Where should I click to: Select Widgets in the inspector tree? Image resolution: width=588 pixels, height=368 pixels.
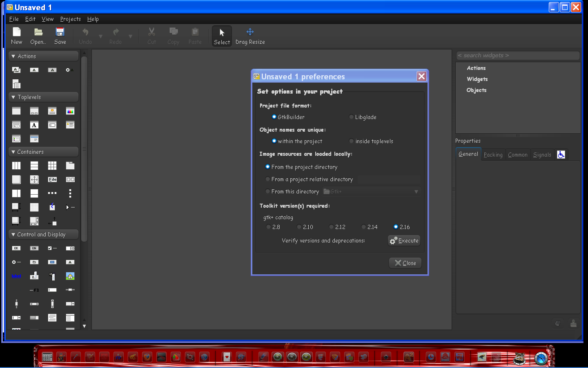click(x=477, y=79)
